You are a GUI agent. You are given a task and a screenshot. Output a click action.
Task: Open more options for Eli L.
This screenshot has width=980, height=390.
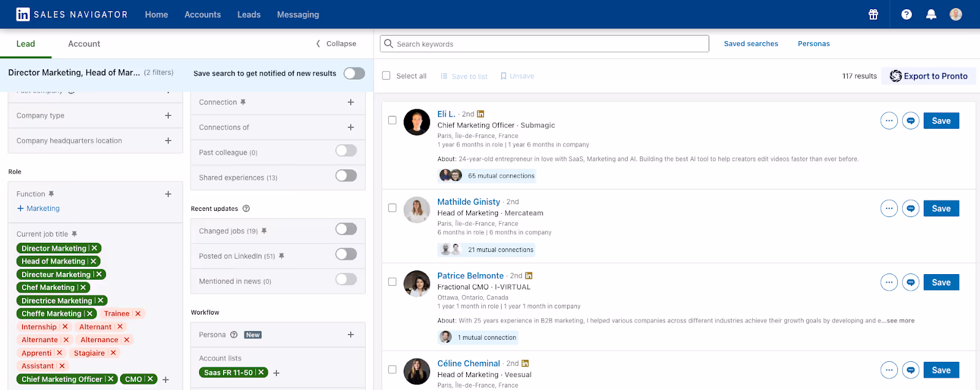click(x=889, y=121)
